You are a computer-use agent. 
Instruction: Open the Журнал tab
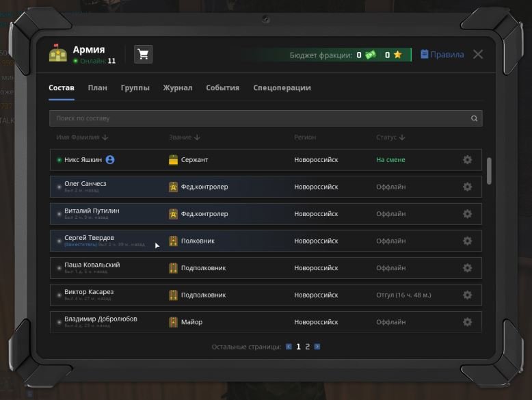pos(177,88)
